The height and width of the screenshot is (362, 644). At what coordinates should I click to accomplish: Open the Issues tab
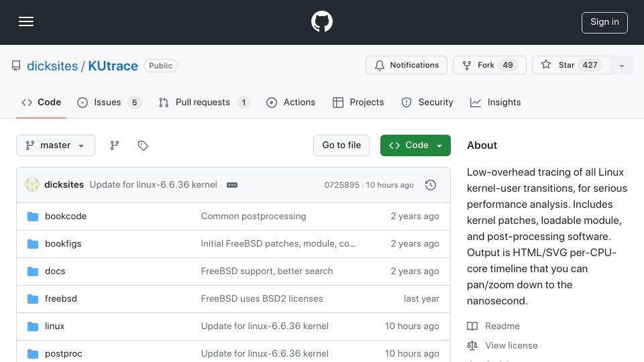pos(109,102)
